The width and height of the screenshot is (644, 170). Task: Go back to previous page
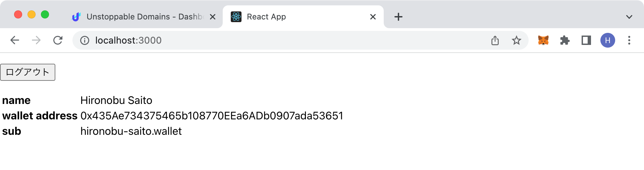coord(15,40)
